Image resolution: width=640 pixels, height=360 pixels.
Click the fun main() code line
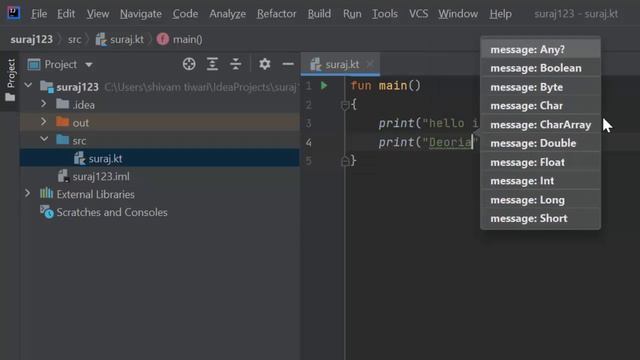[x=385, y=86]
